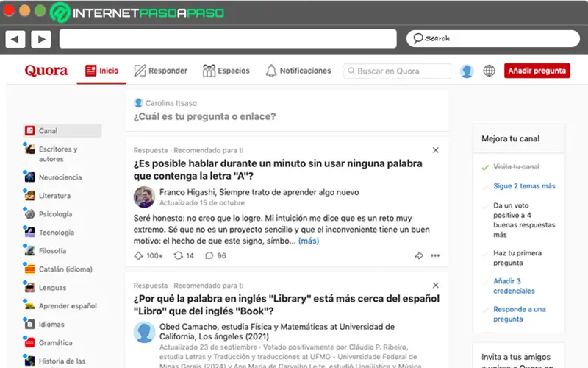Click the Mejora tu canal heading
Viewport: 588px width, 368px height.
(x=510, y=138)
